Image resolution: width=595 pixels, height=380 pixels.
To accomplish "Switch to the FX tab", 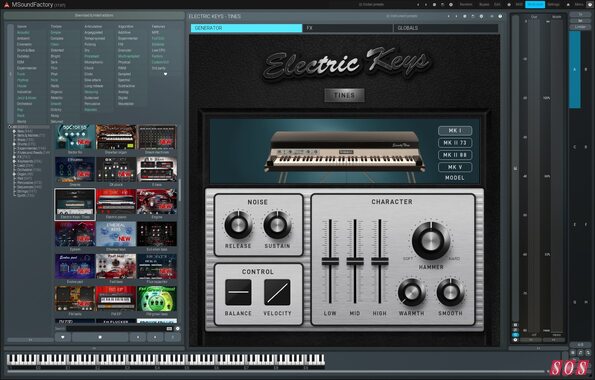I will click(348, 28).
